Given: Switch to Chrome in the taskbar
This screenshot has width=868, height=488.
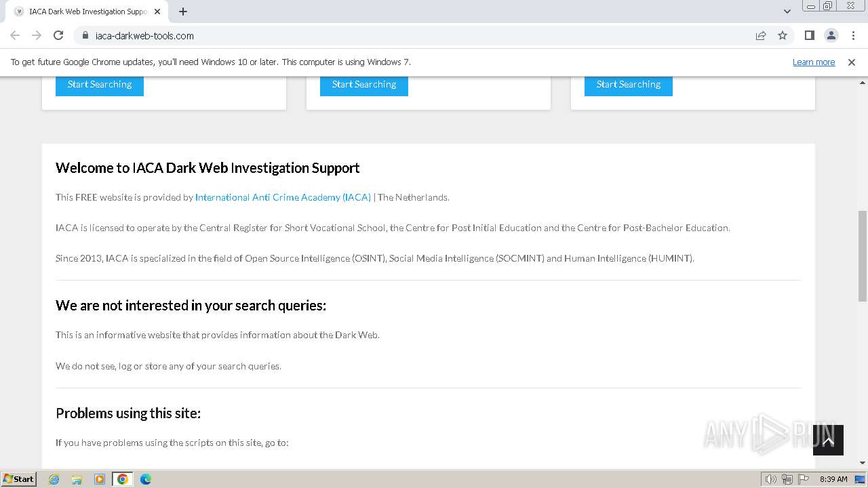Looking at the screenshot, I should (x=123, y=479).
